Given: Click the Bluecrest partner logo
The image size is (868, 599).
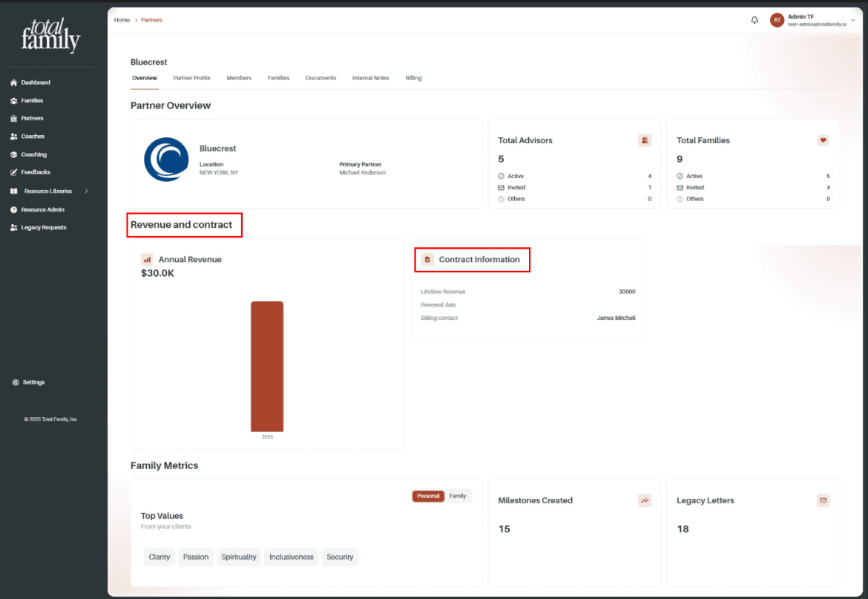Looking at the screenshot, I should tap(166, 160).
